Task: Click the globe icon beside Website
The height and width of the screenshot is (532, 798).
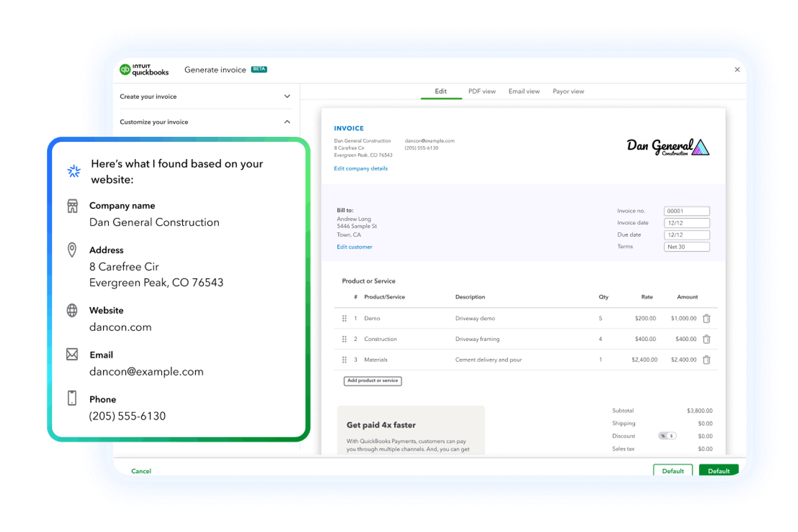Action: [72, 310]
